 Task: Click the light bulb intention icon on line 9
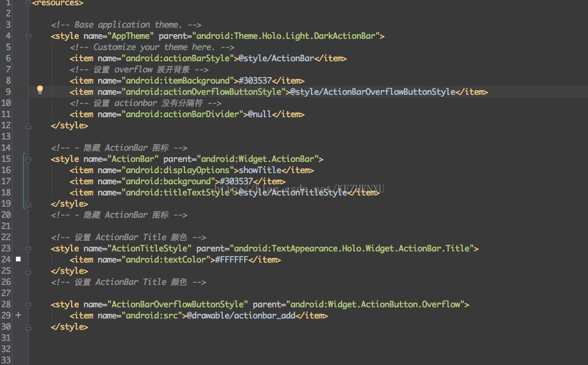click(40, 89)
